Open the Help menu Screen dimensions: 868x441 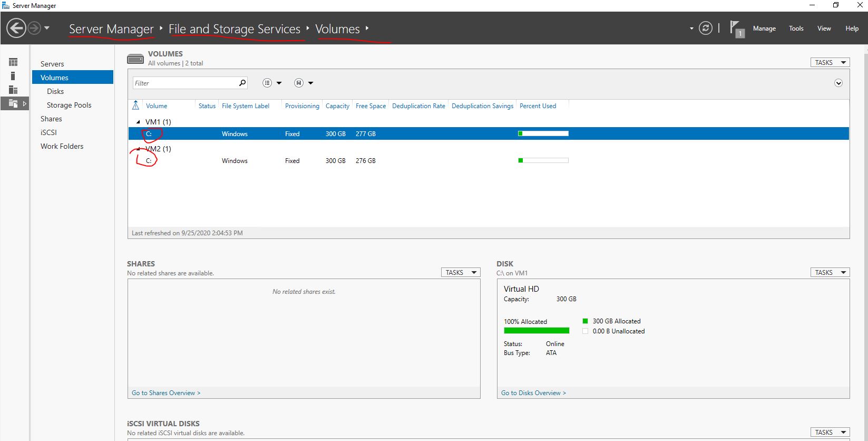coord(852,28)
